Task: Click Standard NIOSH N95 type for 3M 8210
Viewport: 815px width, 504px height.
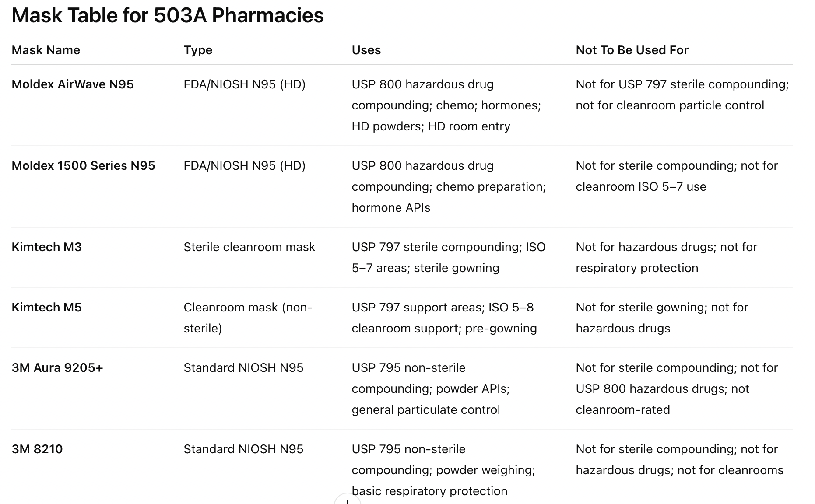Action: click(243, 449)
